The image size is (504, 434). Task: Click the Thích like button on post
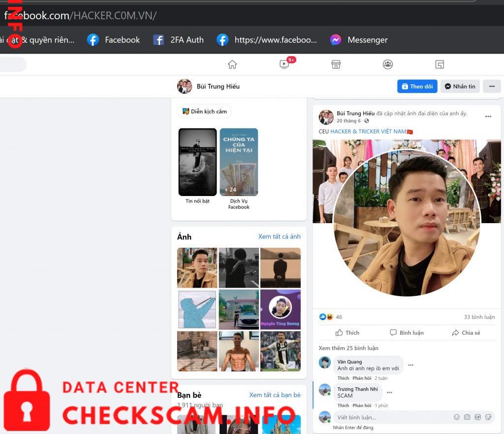pyautogui.click(x=347, y=333)
